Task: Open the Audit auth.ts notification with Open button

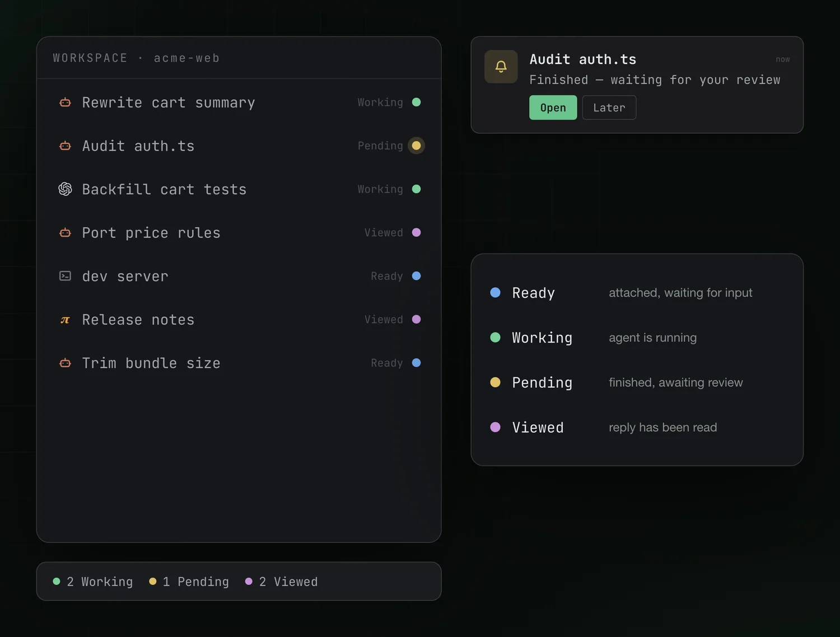Action: click(x=553, y=107)
